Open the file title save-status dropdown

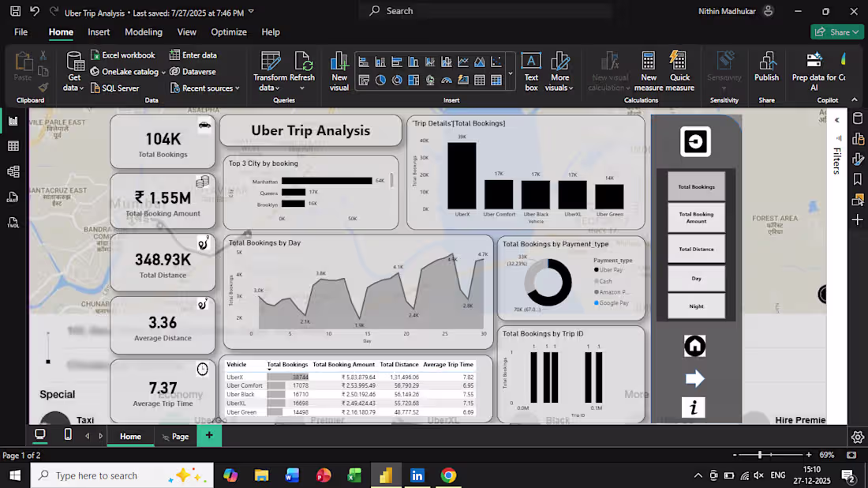pyautogui.click(x=251, y=12)
